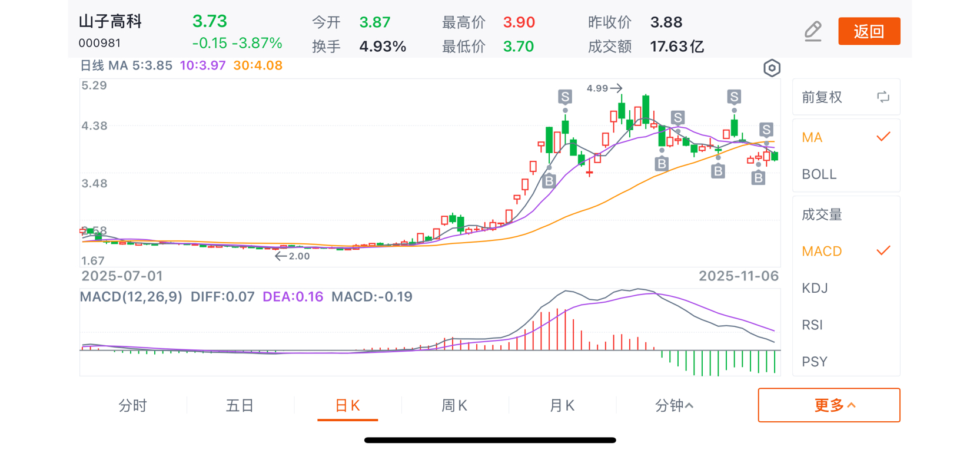Click the current price 3.73
The height and width of the screenshot is (453, 980).
point(210,21)
